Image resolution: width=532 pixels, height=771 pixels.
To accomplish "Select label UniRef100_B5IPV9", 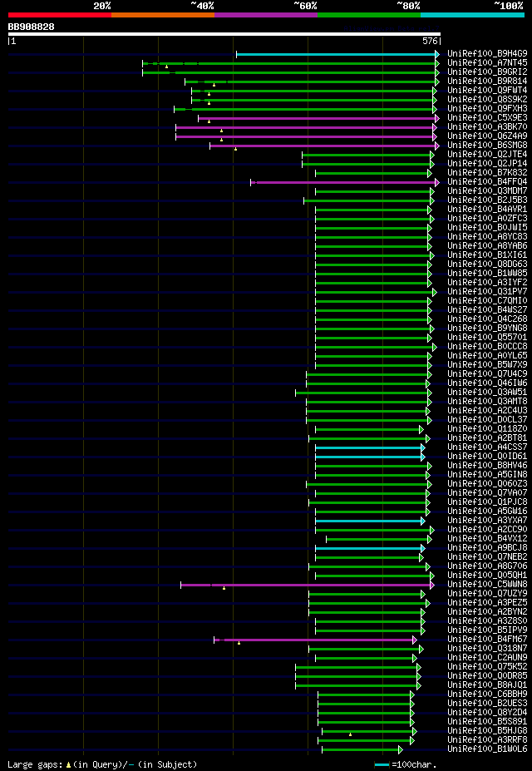I will pyautogui.click(x=488, y=630).
